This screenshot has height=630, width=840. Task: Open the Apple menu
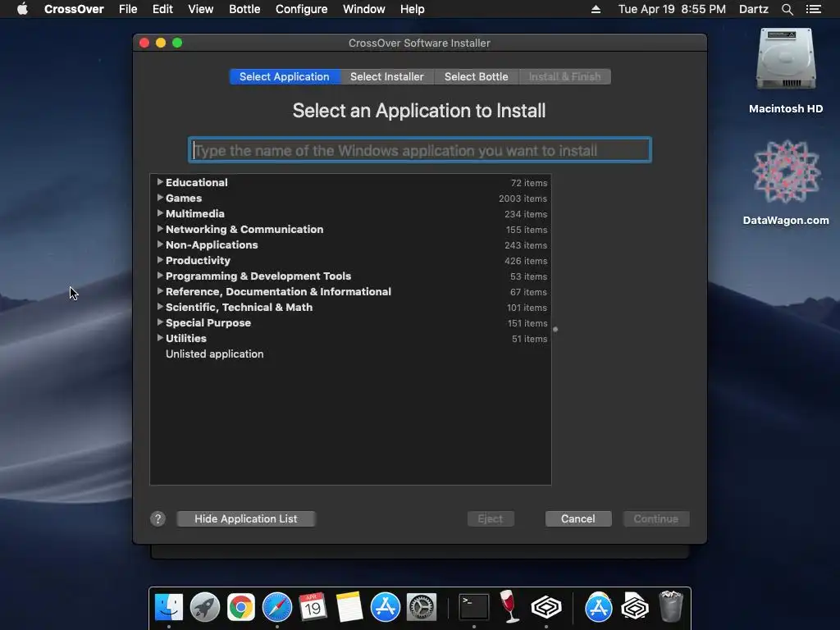[x=22, y=9]
